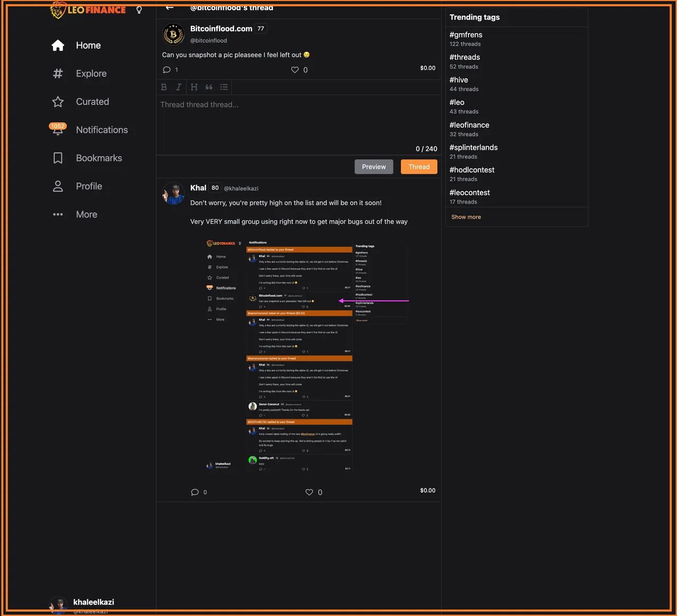Viewport: 677px width, 616px height.
Task: Open the #threads trending tag
Action: click(465, 57)
